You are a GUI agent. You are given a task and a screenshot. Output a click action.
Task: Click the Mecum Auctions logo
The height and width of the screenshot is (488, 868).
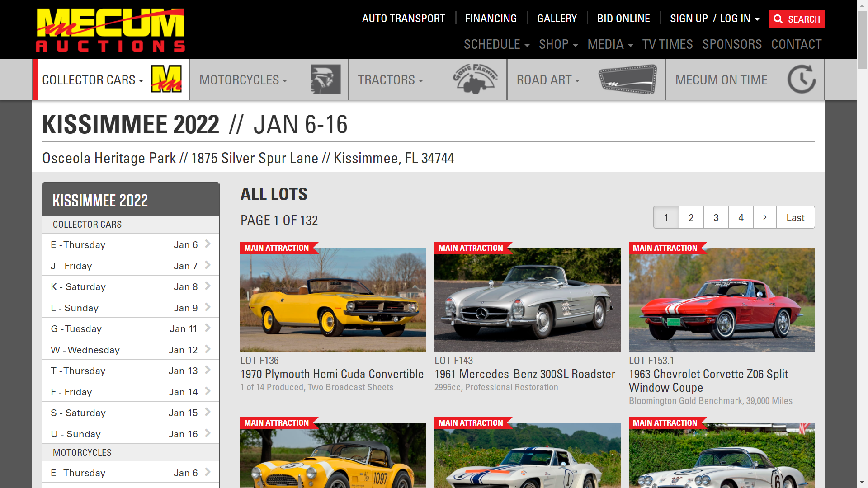(110, 30)
